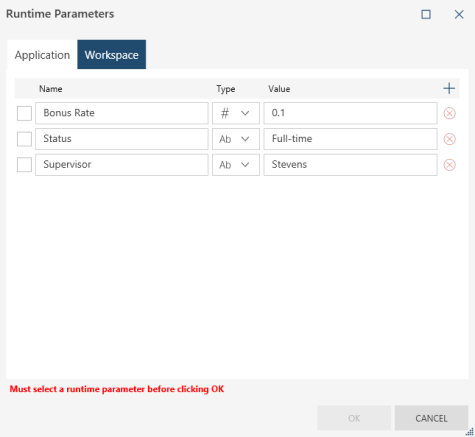
Task: Delete the Bonus Rate parameter row
Action: pyautogui.click(x=449, y=113)
